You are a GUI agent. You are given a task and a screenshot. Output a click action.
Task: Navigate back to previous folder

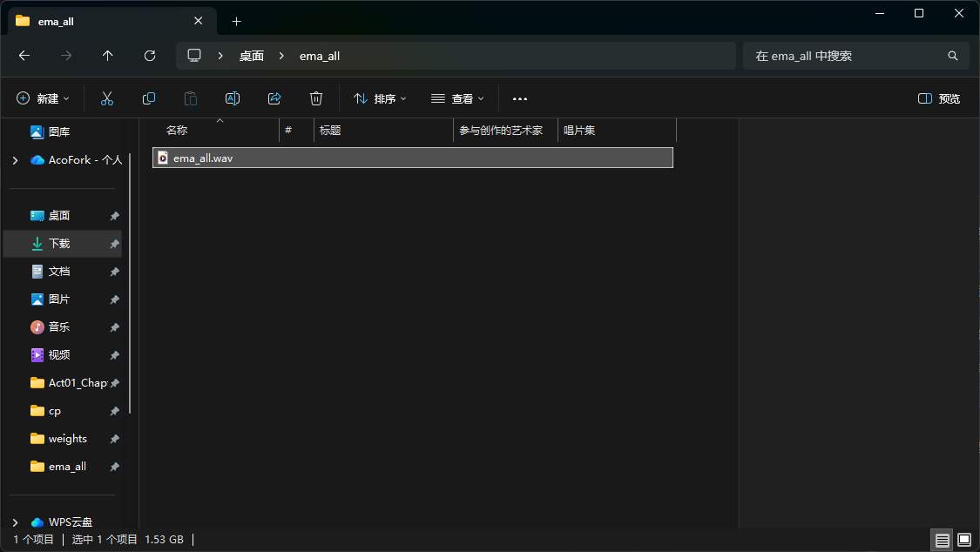(24, 56)
